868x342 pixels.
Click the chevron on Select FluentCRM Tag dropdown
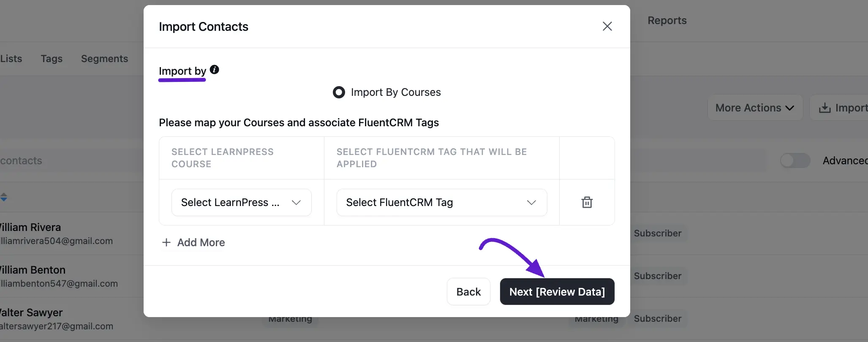pyautogui.click(x=531, y=203)
